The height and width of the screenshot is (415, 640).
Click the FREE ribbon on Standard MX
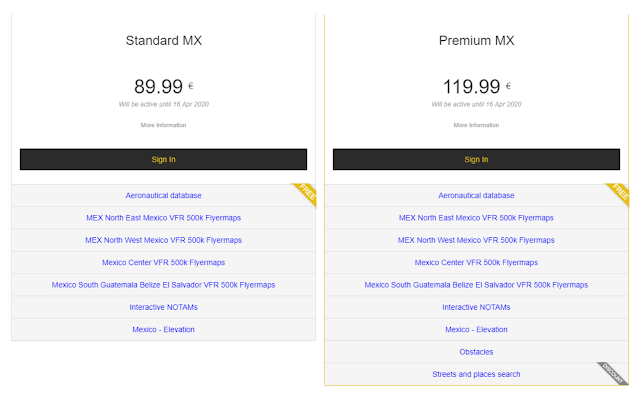click(305, 194)
